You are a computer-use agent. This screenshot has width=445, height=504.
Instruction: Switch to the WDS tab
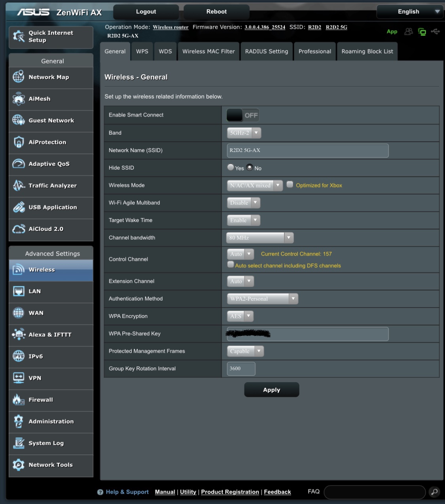tap(165, 51)
